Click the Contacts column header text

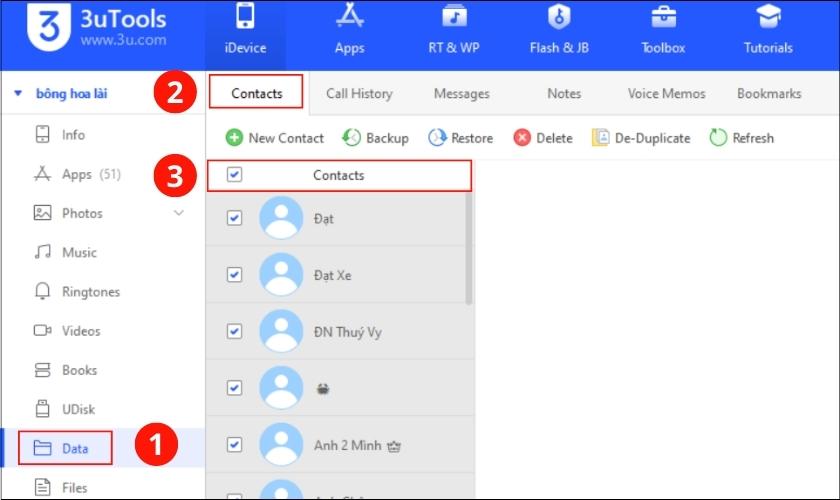pyautogui.click(x=339, y=175)
